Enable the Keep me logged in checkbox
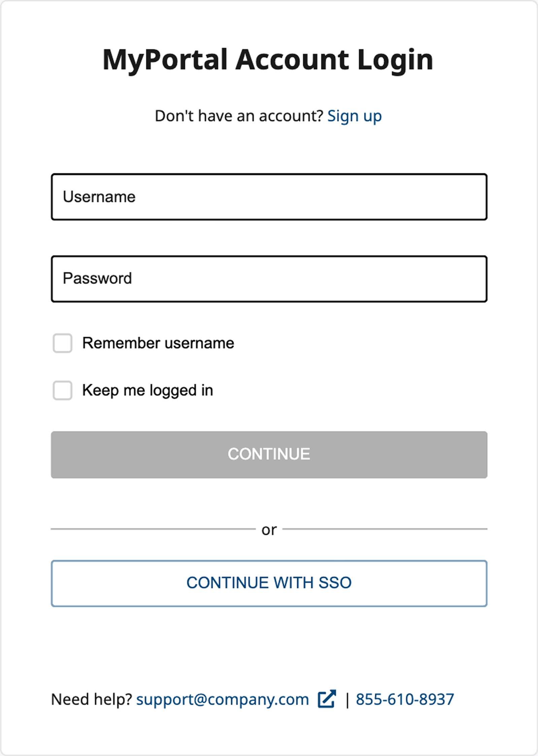This screenshot has height=756, width=538. pyautogui.click(x=63, y=390)
